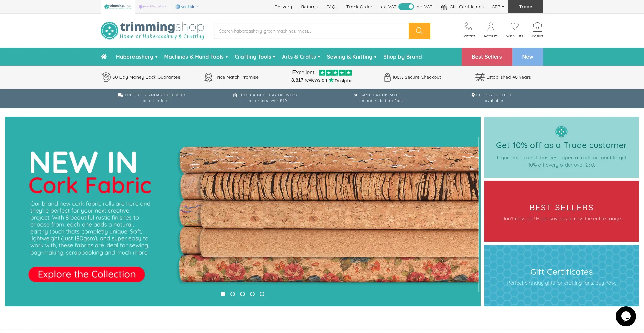The width and height of the screenshot is (644, 333).
Task: Open the Best Sellers tab
Action: (x=486, y=57)
